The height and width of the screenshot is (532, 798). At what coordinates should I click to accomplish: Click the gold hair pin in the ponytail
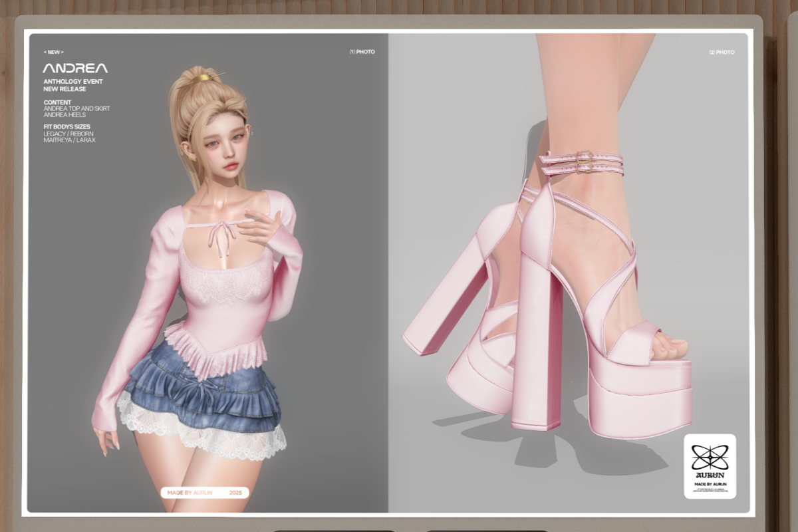pyautogui.click(x=204, y=78)
